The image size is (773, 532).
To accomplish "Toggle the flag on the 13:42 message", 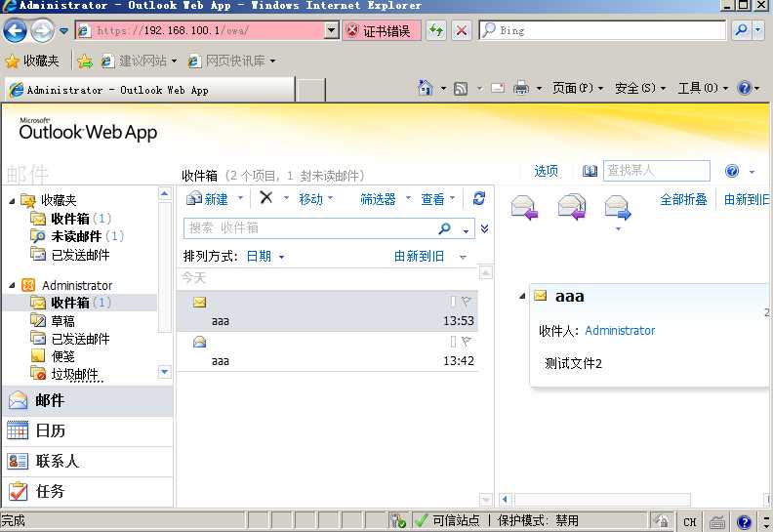I will pyautogui.click(x=466, y=341).
